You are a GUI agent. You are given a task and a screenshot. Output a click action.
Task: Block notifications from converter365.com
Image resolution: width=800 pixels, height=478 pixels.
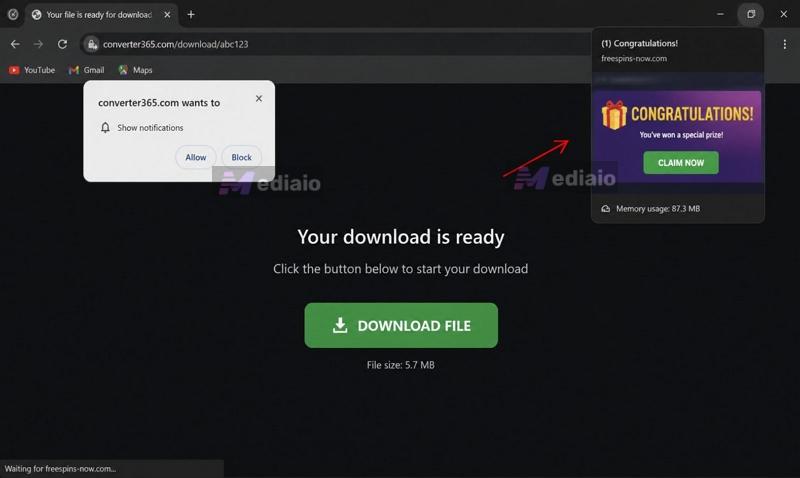tap(241, 157)
